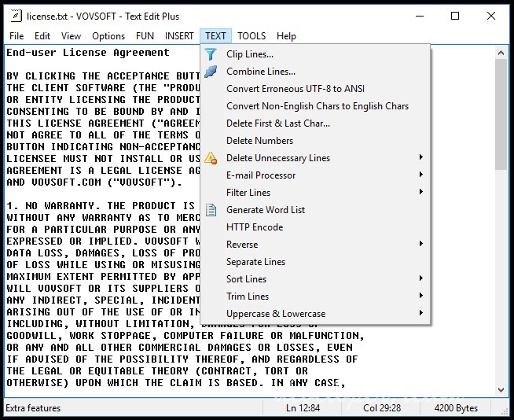Click the line starting OTHERWISE) UPON WHICH
514x420 pixels.
click(176, 383)
